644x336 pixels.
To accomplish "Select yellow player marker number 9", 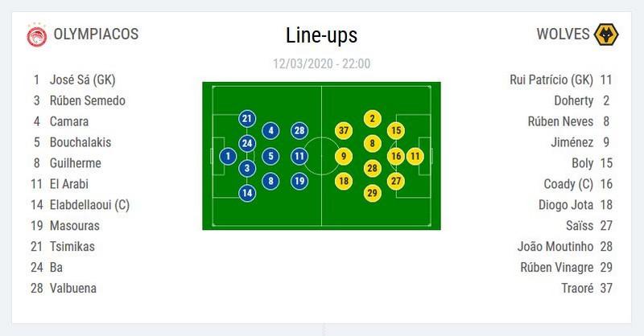I will tap(344, 156).
